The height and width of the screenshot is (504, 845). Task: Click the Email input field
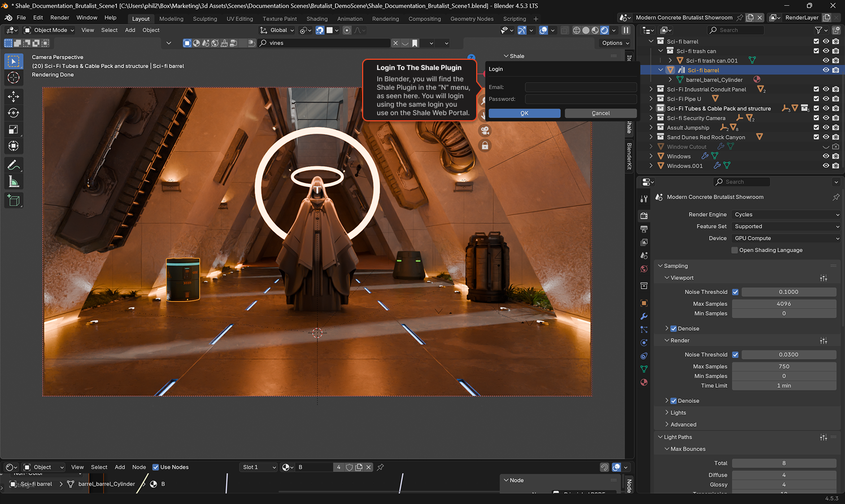pyautogui.click(x=581, y=87)
